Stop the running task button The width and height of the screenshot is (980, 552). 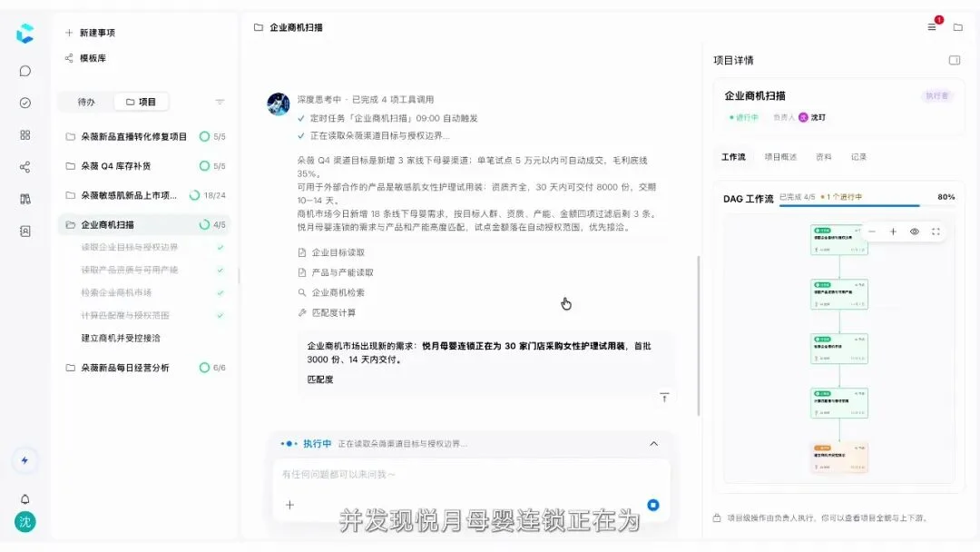(653, 505)
